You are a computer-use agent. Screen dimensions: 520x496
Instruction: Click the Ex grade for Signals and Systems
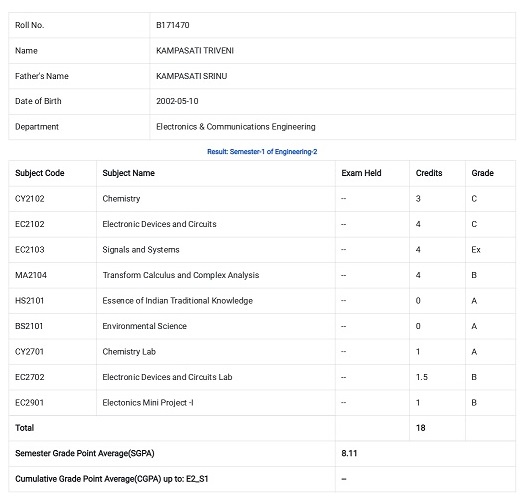pyautogui.click(x=476, y=250)
